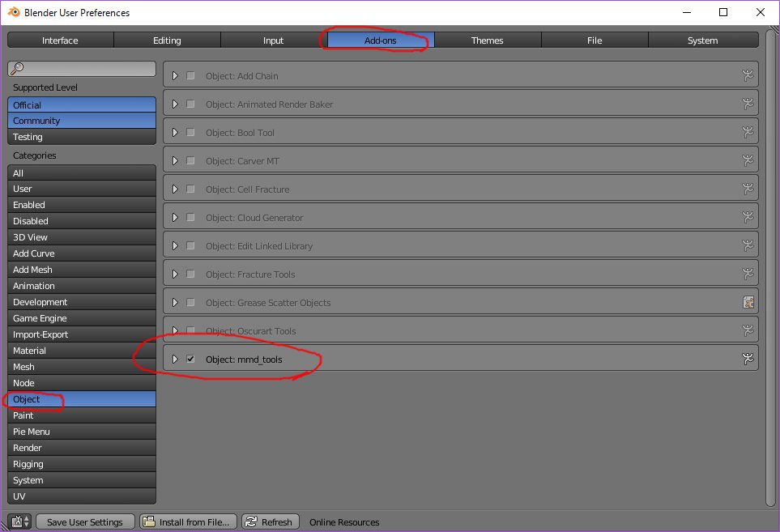Screen dimensions: 780x532
Task: Select the Pie Menu category
Action: [x=82, y=432]
